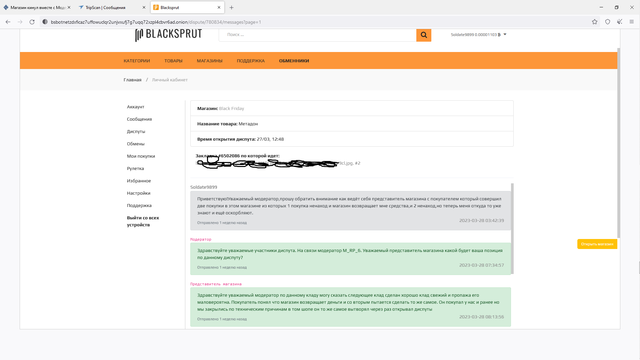640x360 pixels.
Task: Focus the site search field
Action: pos(318,35)
